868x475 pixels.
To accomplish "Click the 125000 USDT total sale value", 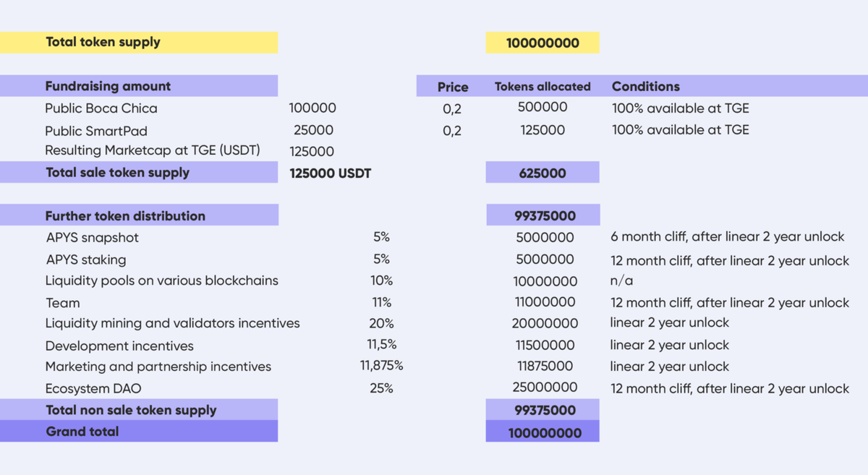I will click(x=331, y=173).
